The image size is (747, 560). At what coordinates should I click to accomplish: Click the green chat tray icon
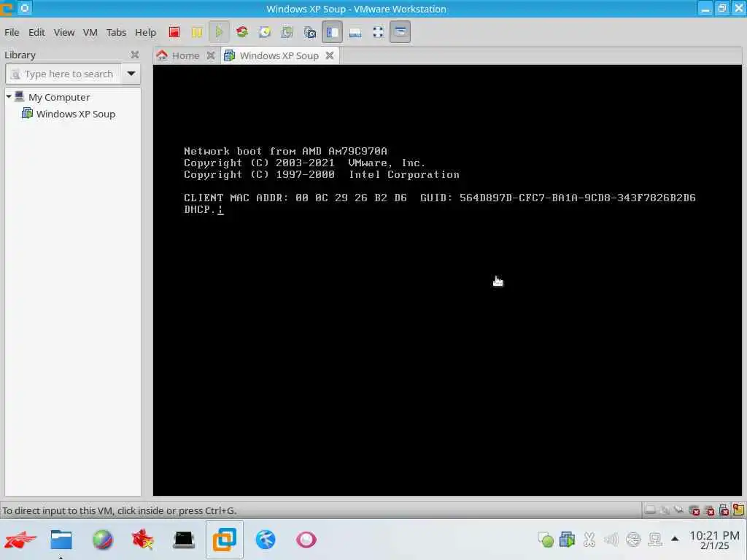(x=546, y=540)
